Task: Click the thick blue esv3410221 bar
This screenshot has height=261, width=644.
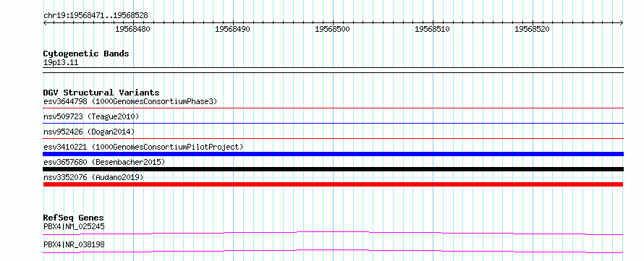Action: (333, 154)
